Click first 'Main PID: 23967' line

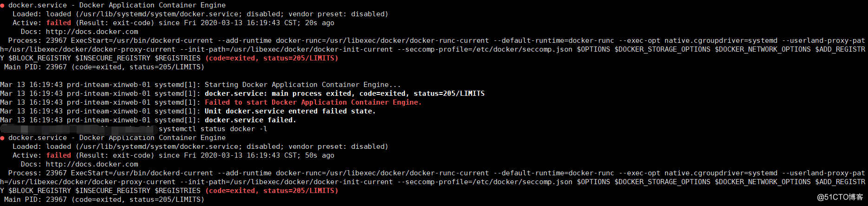click(x=104, y=67)
